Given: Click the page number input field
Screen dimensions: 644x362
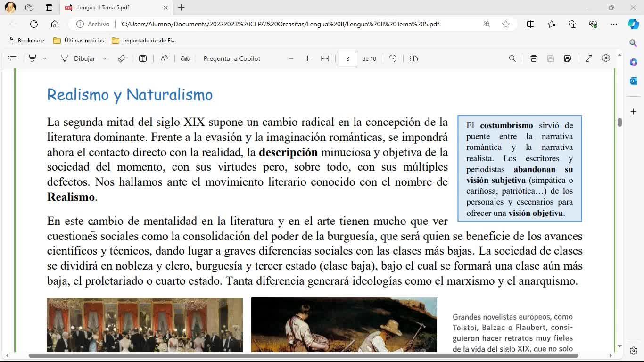Looking at the screenshot, I should [347, 58].
